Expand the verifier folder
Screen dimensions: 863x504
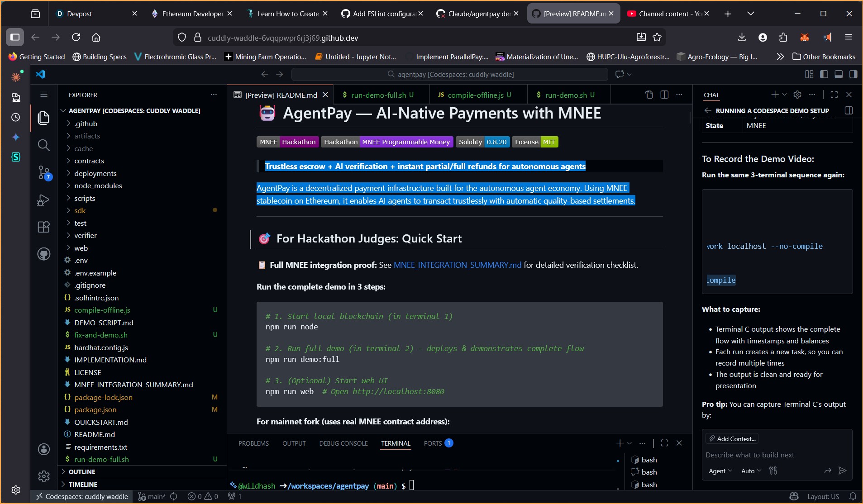coord(142,236)
